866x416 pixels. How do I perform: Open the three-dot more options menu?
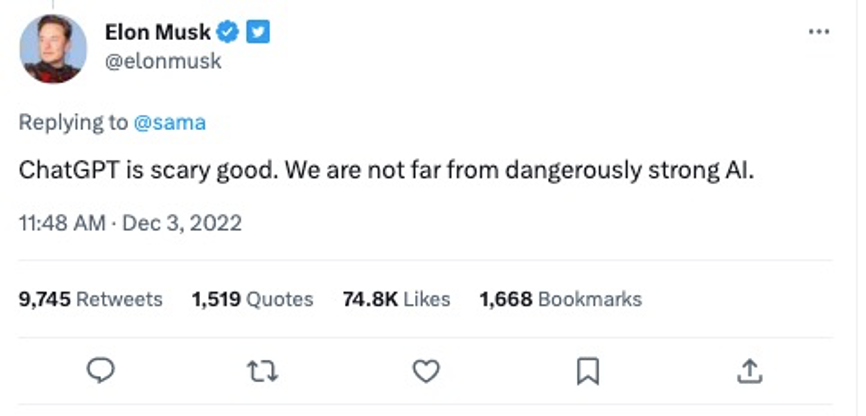pyautogui.click(x=818, y=32)
